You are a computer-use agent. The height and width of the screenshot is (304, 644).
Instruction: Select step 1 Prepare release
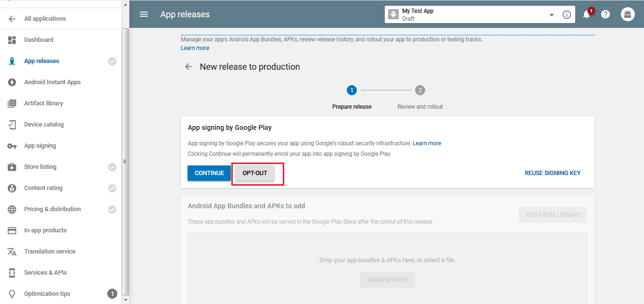click(352, 97)
